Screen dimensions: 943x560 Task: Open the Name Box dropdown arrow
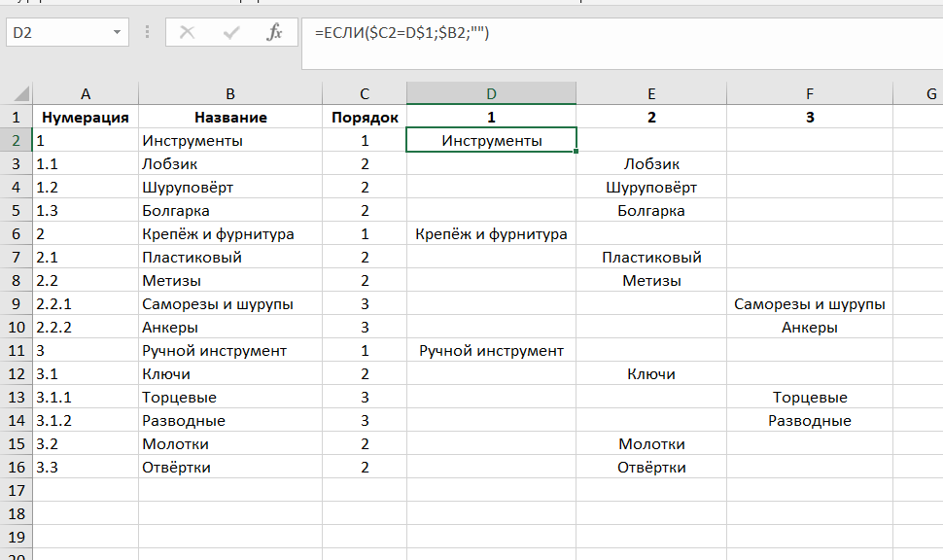(x=118, y=32)
